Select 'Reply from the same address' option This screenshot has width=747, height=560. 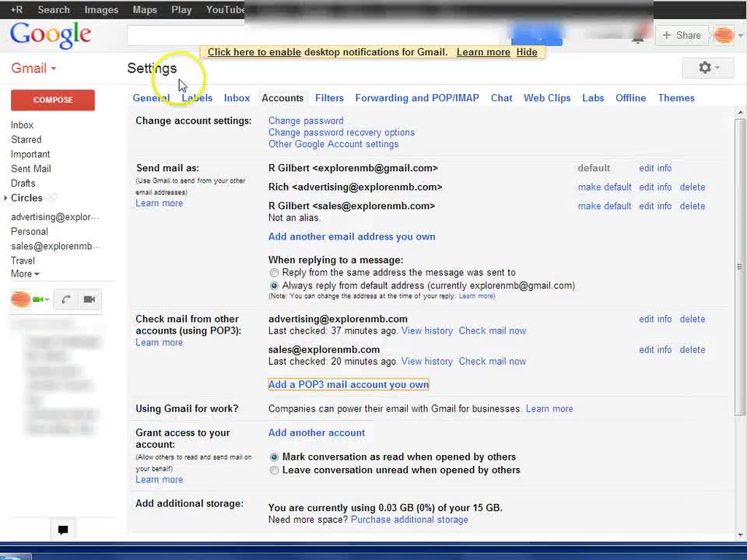point(274,273)
